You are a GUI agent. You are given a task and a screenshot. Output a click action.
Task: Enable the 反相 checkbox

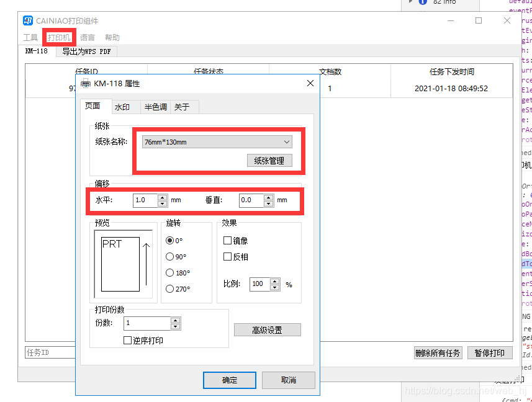point(227,257)
